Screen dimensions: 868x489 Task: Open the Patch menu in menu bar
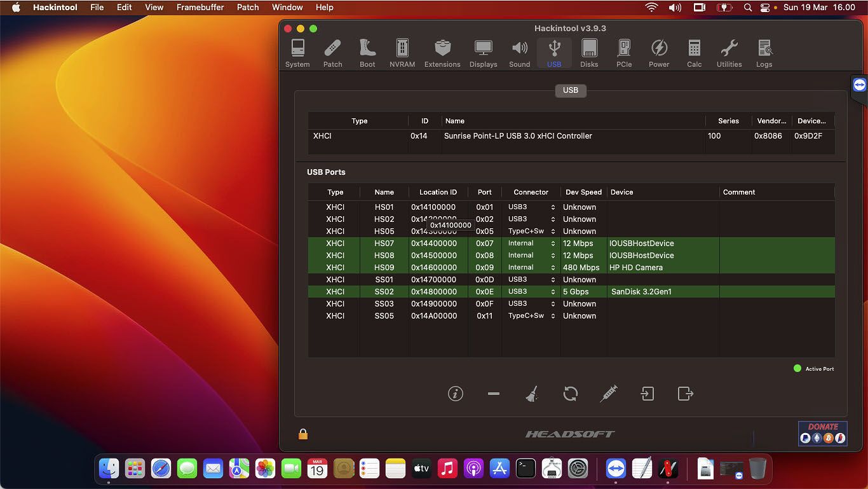tap(248, 8)
